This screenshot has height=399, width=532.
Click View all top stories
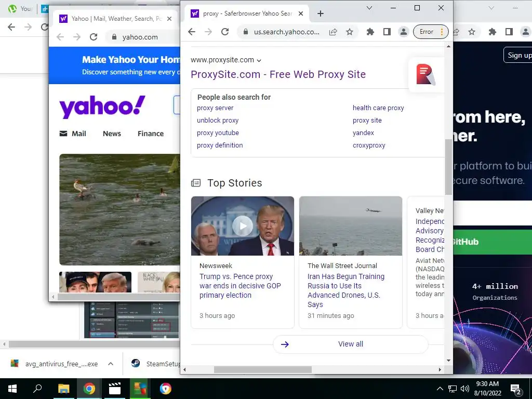(351, 344)
